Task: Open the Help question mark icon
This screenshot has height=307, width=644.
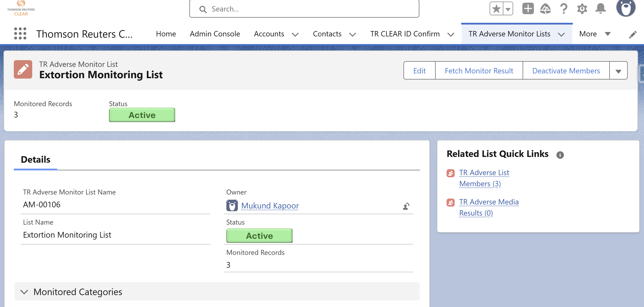Action: (x=564, y=8)
